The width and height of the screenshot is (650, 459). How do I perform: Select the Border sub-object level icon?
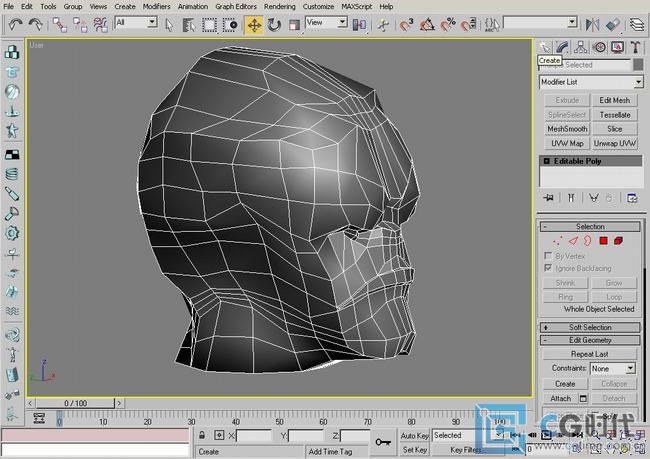587,240
